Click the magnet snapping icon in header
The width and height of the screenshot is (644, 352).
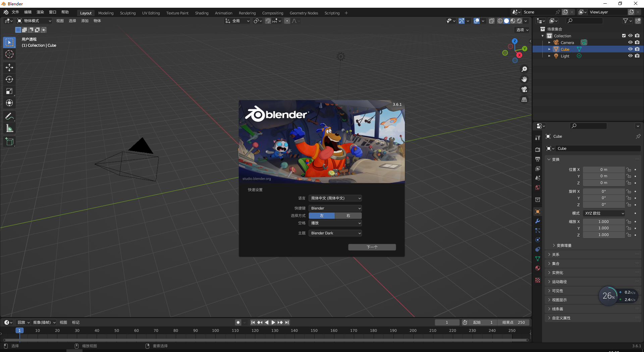click(268, 21)
